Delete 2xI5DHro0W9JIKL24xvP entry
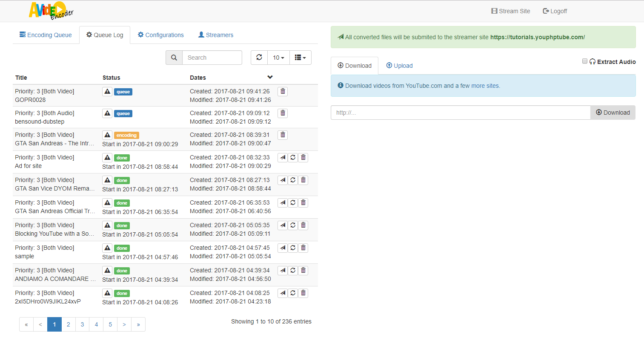Image resolution: width=644 pixels, height=338 pixels. click(303, 293)
